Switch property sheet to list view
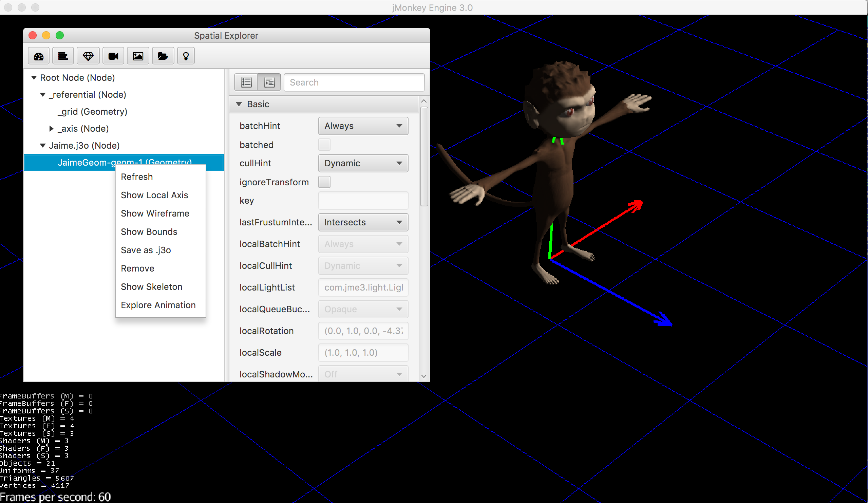The width and height of the screenshot is (868, 503). pyautogui.click(x=246, y=82)
